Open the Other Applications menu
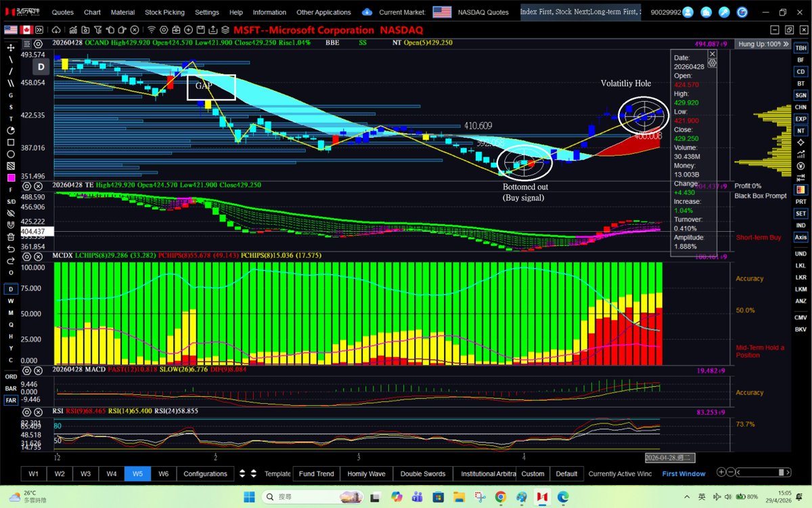This screenshot has height=508, width=812. click(x=323, y=12)
